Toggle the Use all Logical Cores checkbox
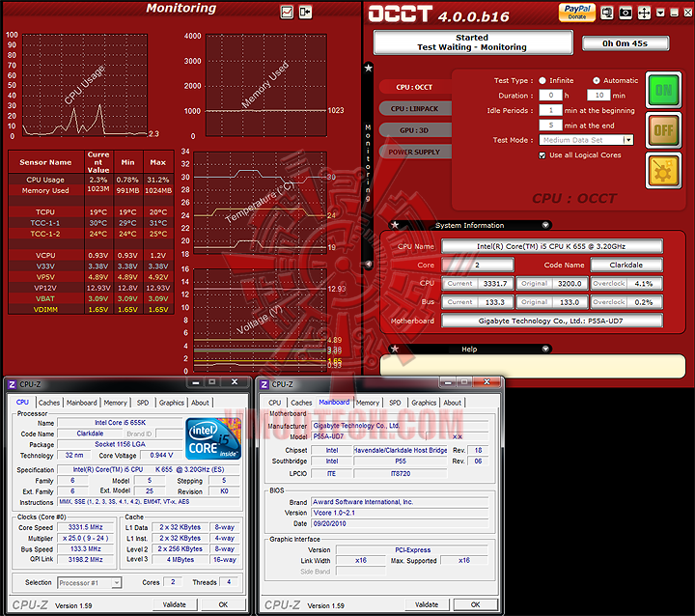This screenshot has width=695, height=616. [542, 155]
